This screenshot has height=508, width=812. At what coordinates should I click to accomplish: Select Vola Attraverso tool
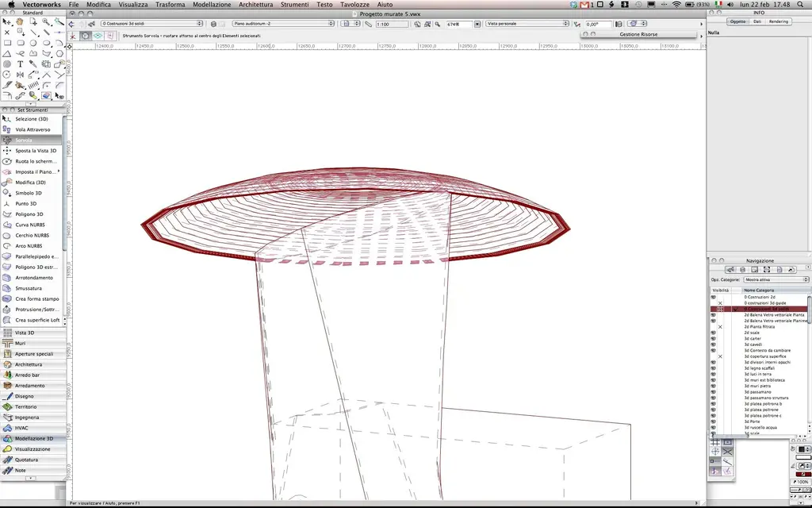pyautogui.click(x=32, y=129)
